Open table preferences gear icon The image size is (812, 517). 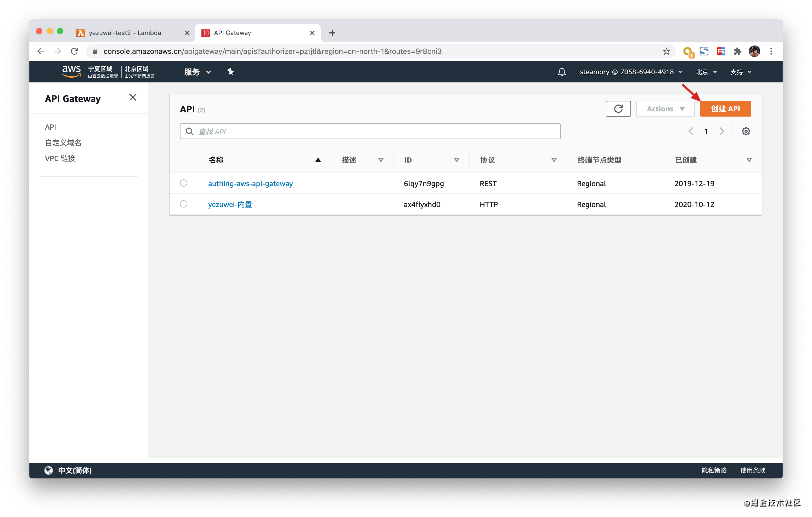pyautogui.click(x=746, y=131)
